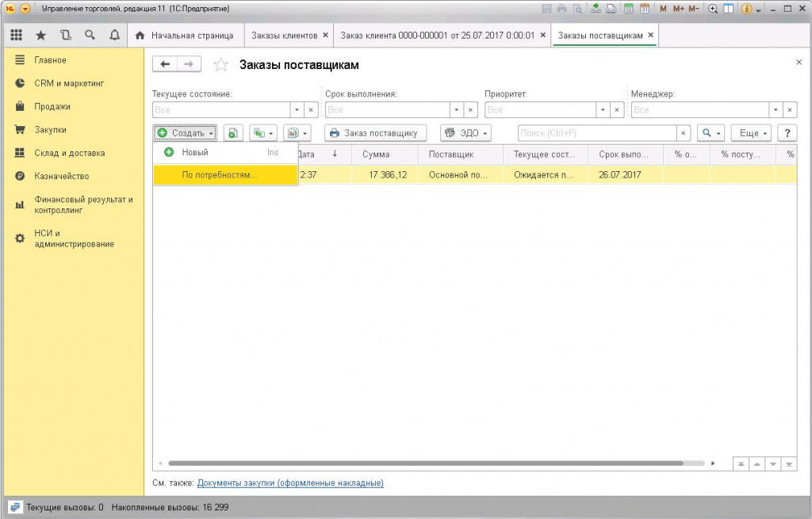The width and height of the screenshot is (812, 519).
Task: Expand the Приоритет filter dropdown
Action: [603, 109]
